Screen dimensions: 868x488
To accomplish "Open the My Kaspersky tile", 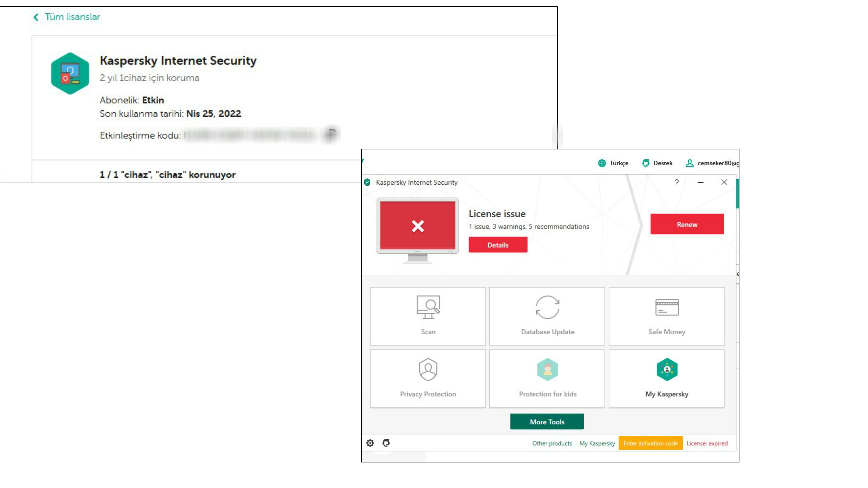I will [667, 379].
